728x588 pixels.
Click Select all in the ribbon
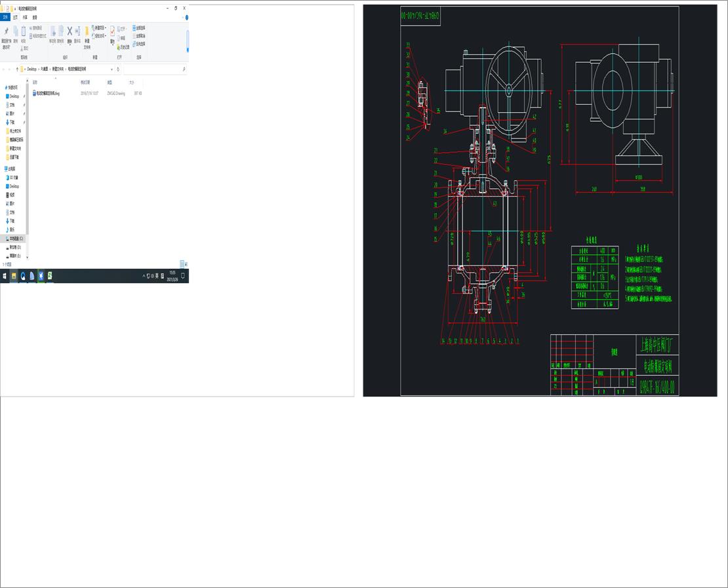click(x=139, y=28)
